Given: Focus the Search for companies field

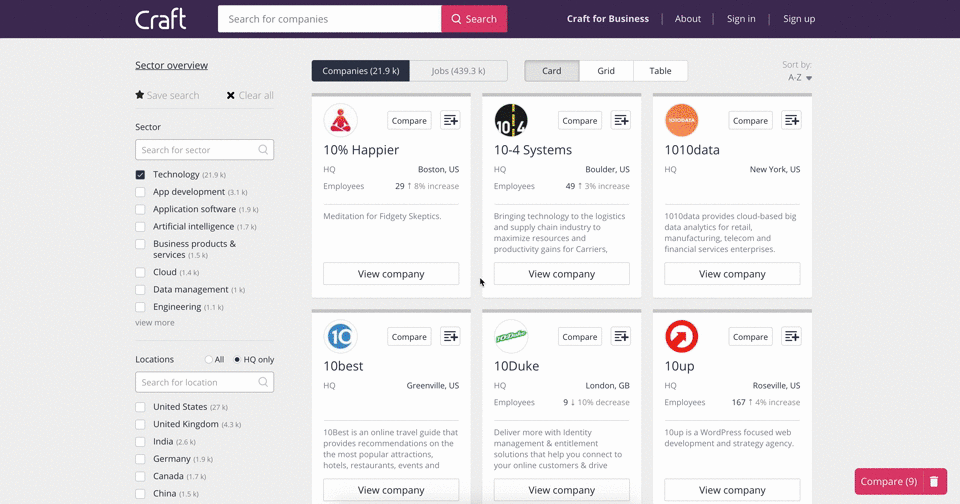Looking at the screenshot, I should click(329, 19).
